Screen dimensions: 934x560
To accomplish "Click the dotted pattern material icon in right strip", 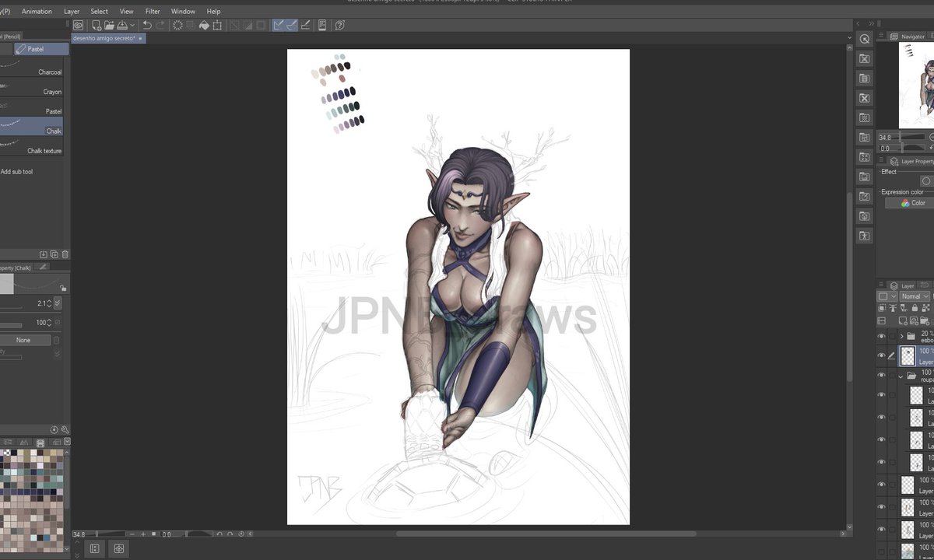I will tap(864, 117).
